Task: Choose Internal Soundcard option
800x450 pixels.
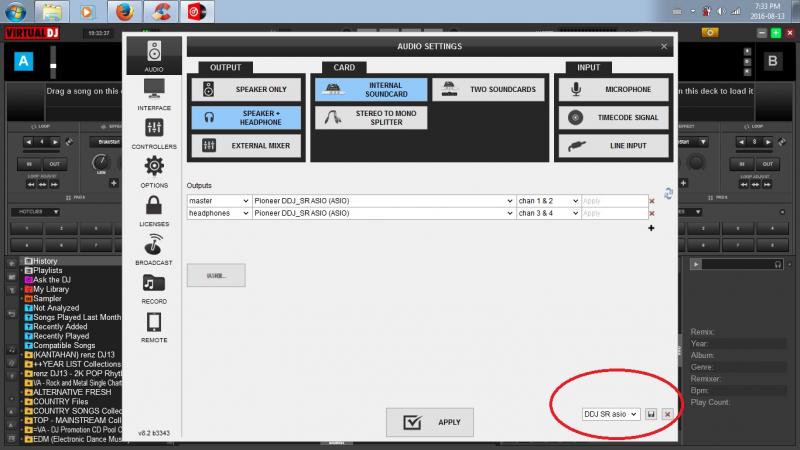Action: [x=371, y=89]
